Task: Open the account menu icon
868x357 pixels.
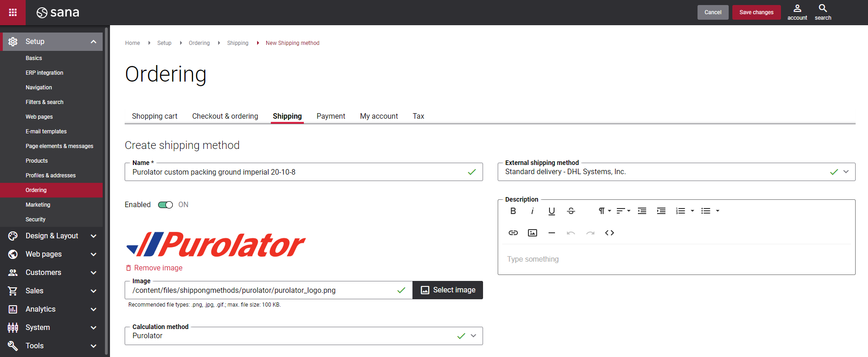Action: [x=797, y=8]
